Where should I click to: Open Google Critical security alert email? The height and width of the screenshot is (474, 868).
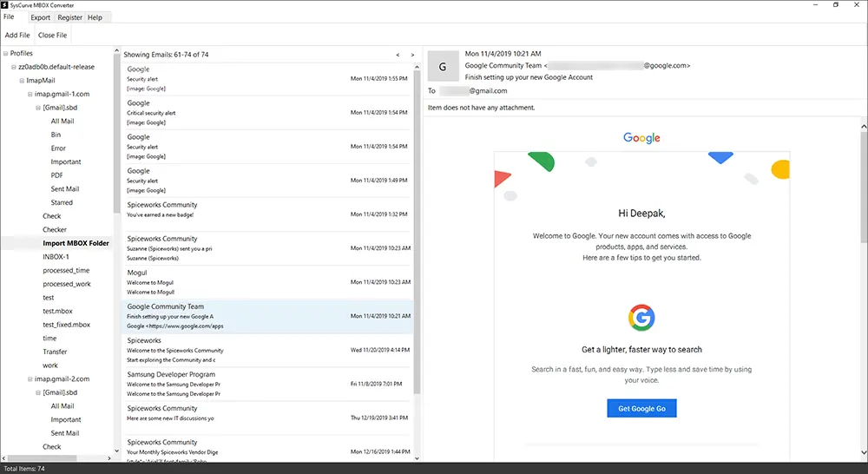coord(267,112)
